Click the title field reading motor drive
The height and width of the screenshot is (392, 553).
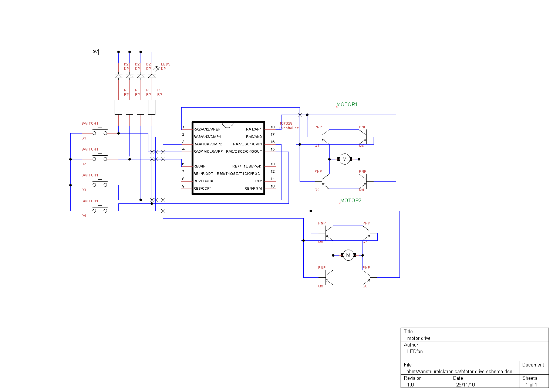click(x=419, y=338)
